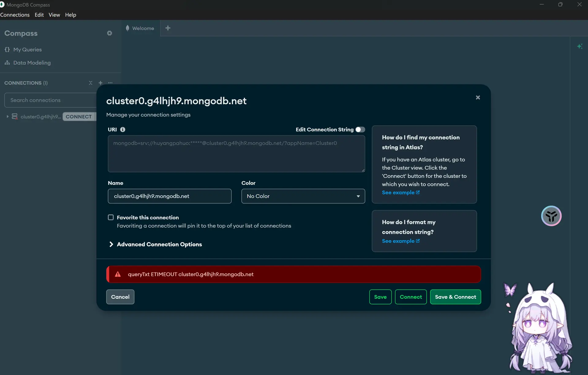The height and width of the screenshot is (375, 588).
Task: Click the cluster0 server icon in sidebar
Action: 14,116
